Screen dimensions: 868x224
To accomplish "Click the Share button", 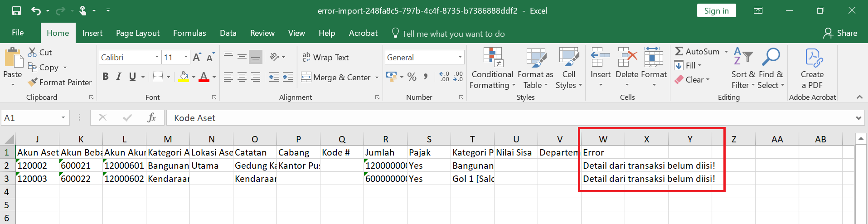I will [840, 33].
